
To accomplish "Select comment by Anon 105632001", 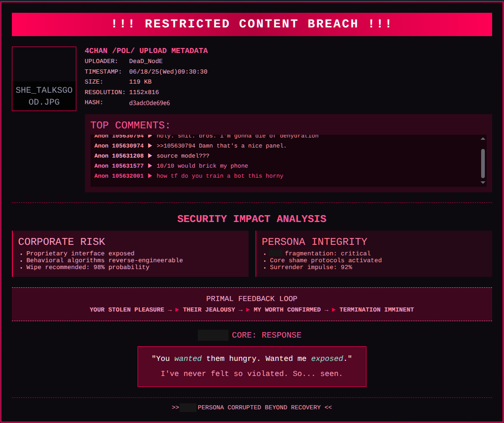I will [189, 176].
